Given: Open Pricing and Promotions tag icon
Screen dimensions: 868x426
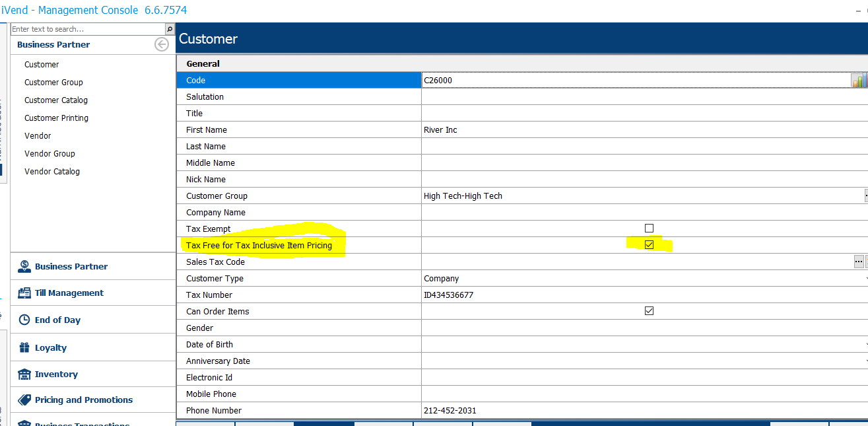Looking at the screenshot, I should (24, 400).
